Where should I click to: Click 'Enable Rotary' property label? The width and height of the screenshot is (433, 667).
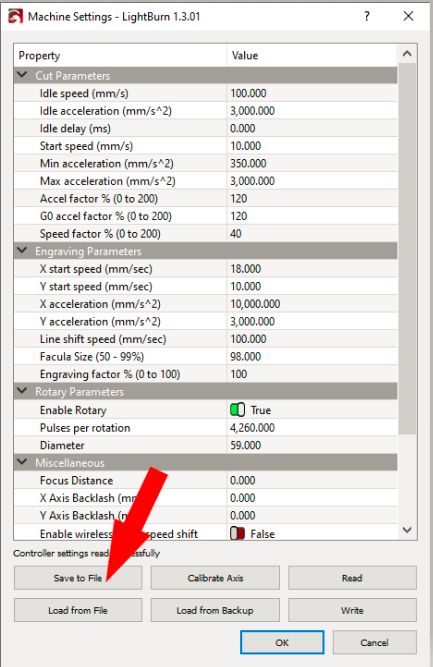(x=73, y=410)
